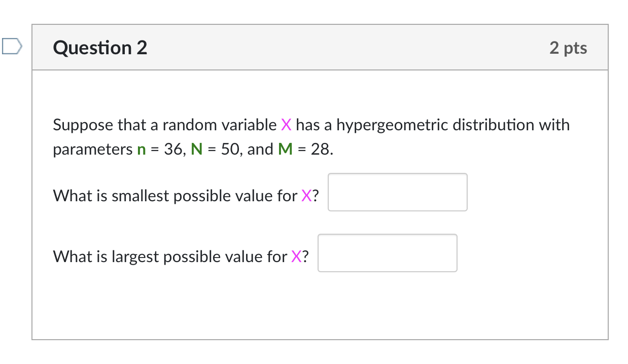
Task: Select the Question 2 header text
Action: [100, 47]
